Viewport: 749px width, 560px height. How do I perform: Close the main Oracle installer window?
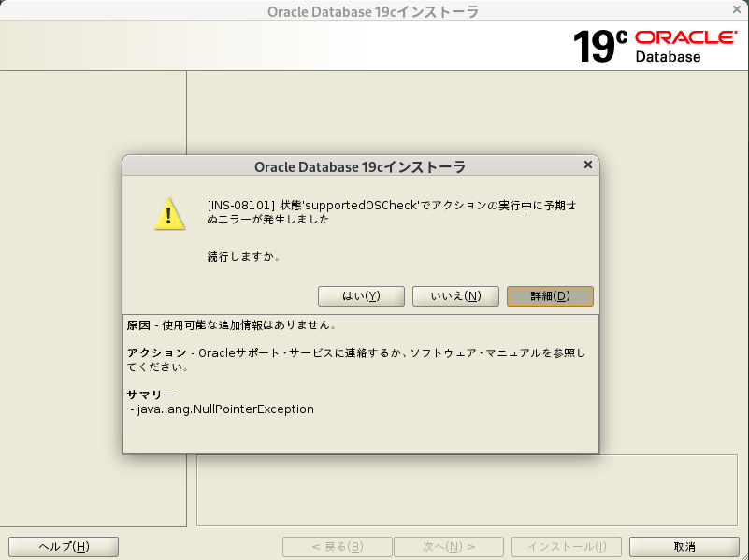pos(737,9)
